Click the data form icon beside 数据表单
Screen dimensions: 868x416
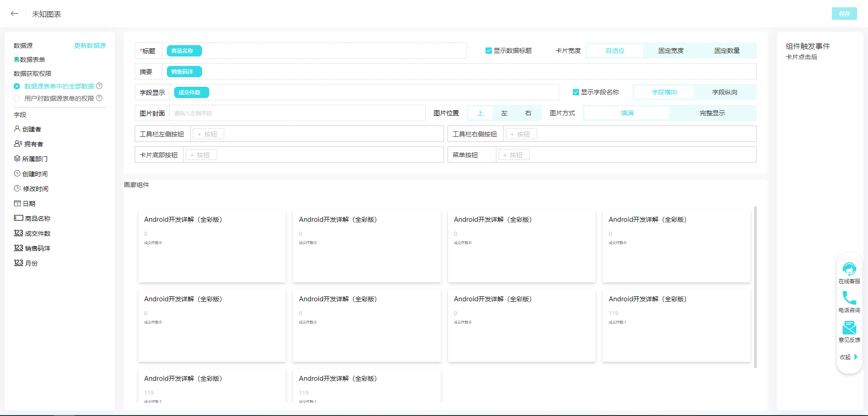click(16, 60)
